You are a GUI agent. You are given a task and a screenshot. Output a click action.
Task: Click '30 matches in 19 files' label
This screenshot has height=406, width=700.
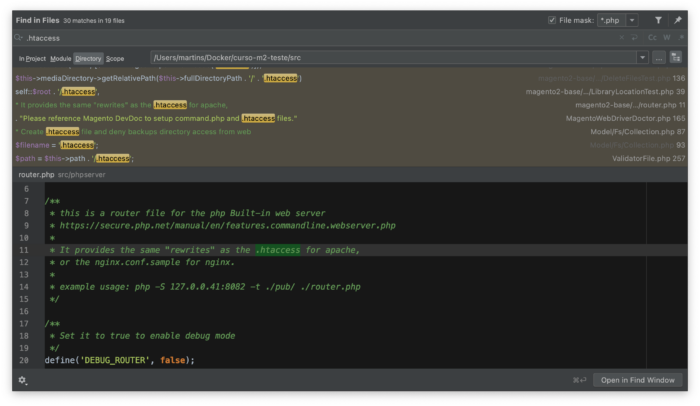click(94, 21)
